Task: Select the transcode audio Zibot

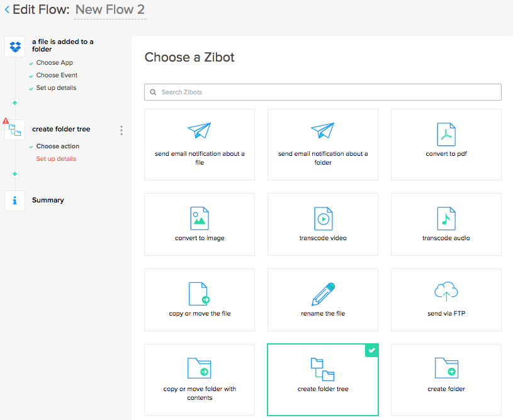Action: [x=446, y=224]
